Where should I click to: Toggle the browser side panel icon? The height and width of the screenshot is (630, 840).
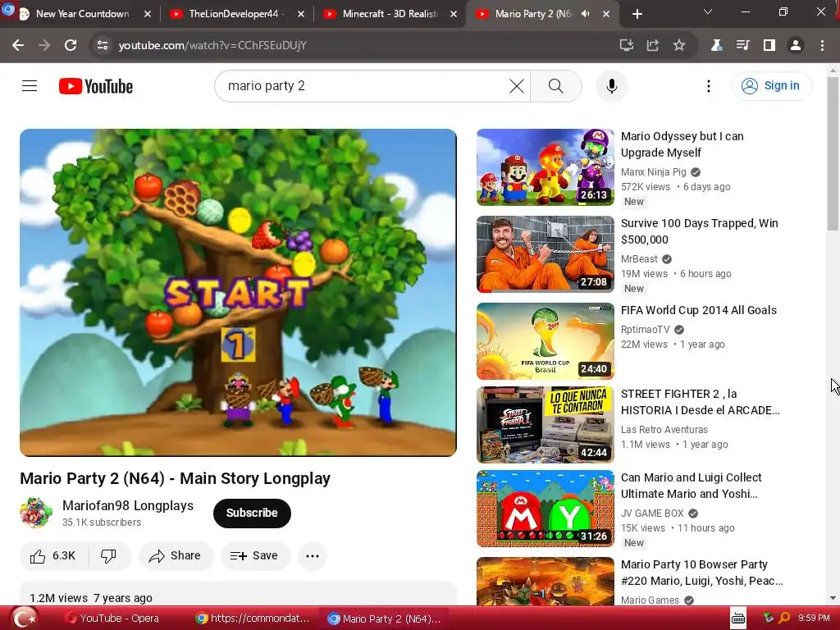pyautogui.click(x=769, y=46)
